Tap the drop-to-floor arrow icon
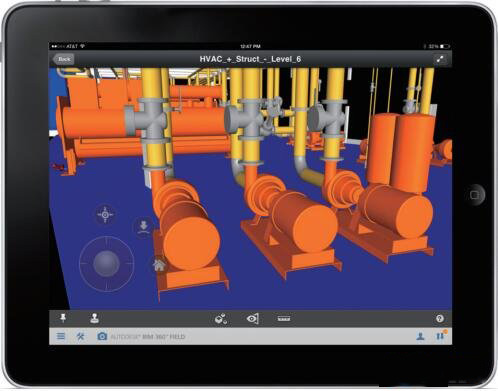The image size is (498, 391). tap(144, 226)
